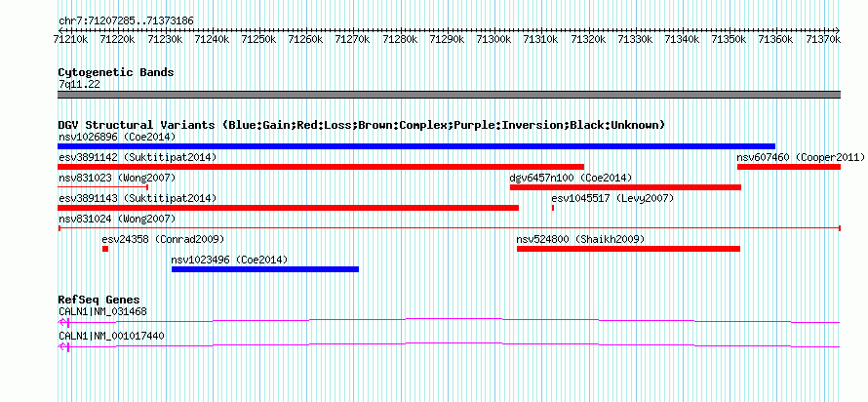Click the long thin nsv831024 variant line

click(x=449, y=228)
